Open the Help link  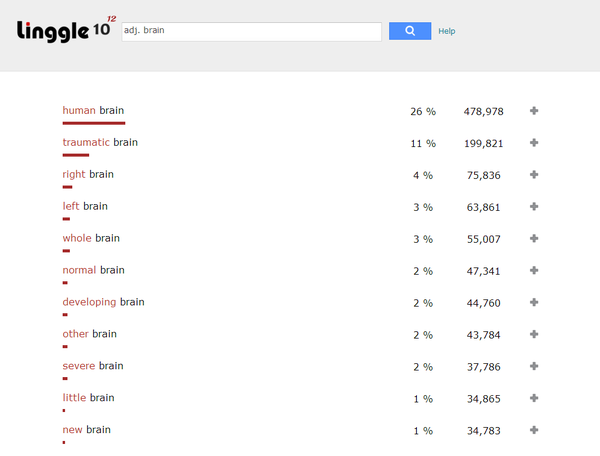pyautogui.click(x=447, y=32)
